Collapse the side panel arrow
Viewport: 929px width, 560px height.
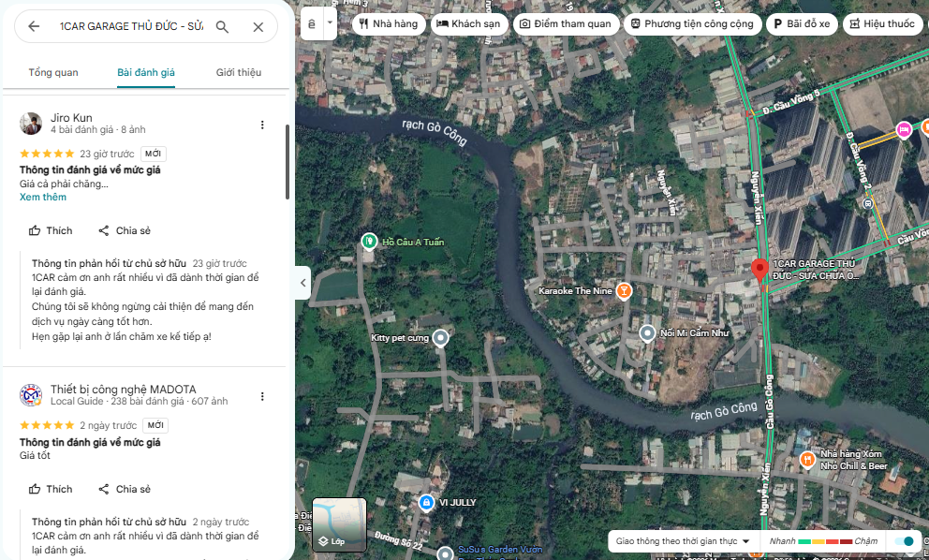pos(302,283)
